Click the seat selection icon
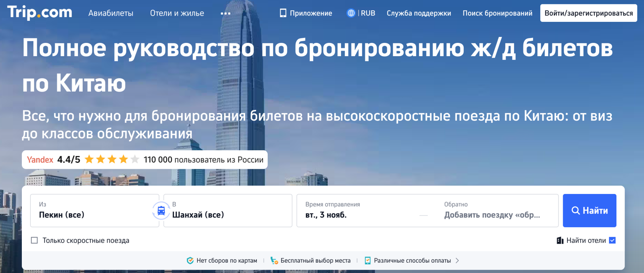The width and height of the screenshot is (644, 273). (274, 260)
